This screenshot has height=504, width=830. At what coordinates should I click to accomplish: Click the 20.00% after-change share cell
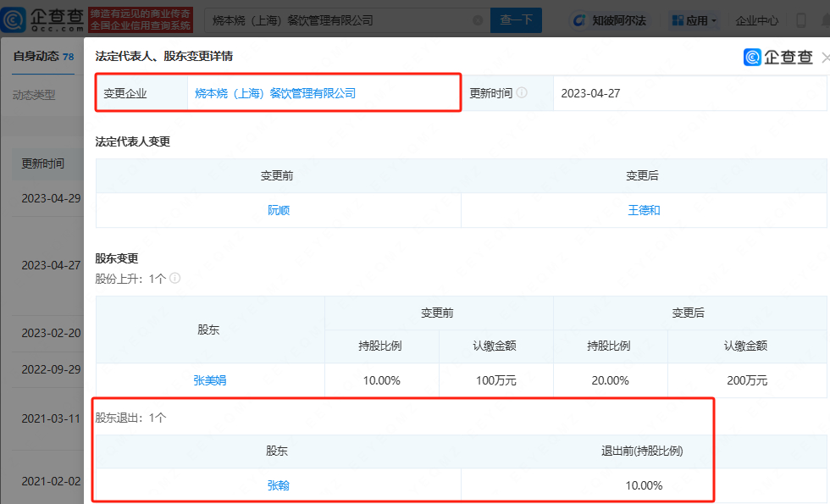(610, 380)
